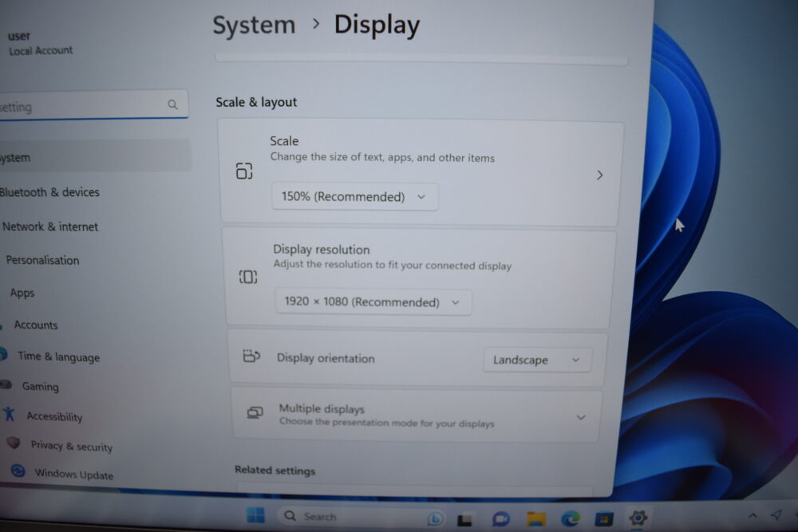Open Microsoft Store from the taskbar
The height and width of the screenshot is (532, 798).
tap(603, 518)
